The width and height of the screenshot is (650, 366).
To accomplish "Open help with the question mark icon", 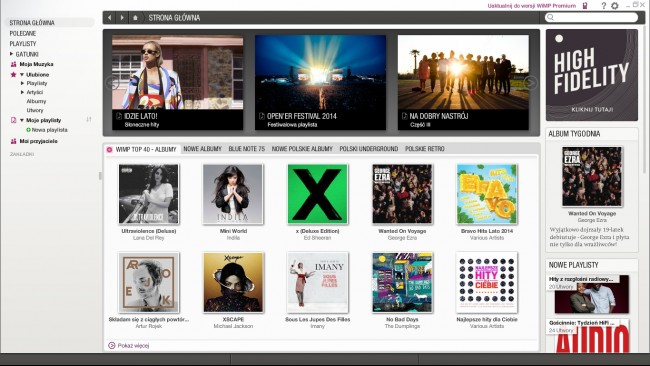I will pyautogui.click(x=604, y=6).
